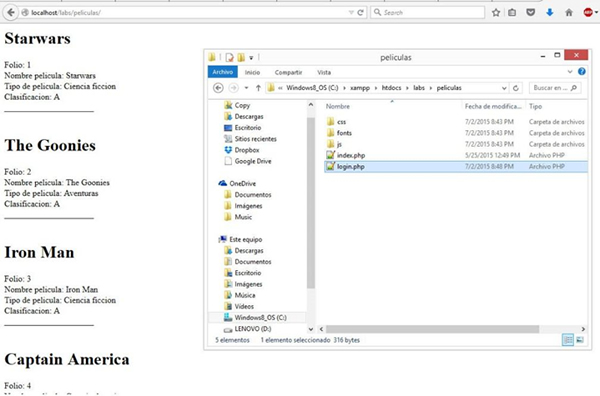Click labs breadcrumb in path
The image size is (600, 396).
point(419,88)
